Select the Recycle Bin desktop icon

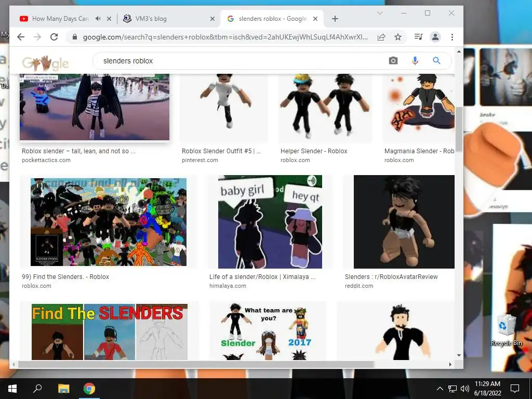[506, 330]
